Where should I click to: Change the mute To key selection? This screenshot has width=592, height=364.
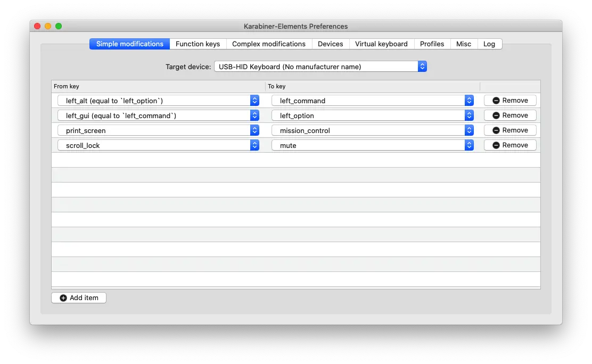pos(373,145)
